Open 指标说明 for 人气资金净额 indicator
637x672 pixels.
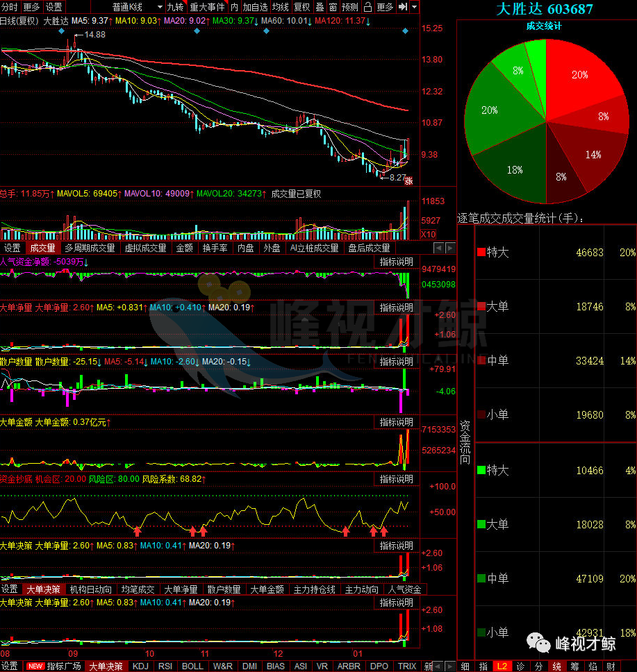397,262
